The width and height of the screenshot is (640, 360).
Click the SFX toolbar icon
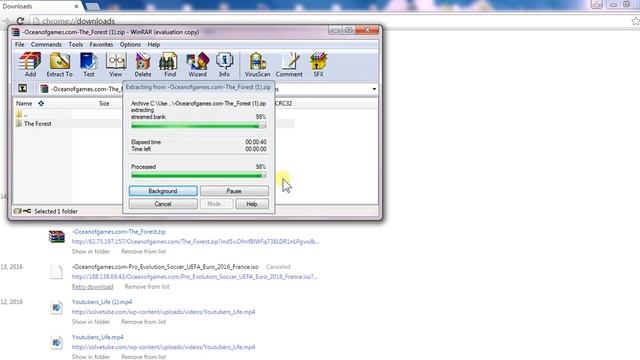(x=318, y=64)
